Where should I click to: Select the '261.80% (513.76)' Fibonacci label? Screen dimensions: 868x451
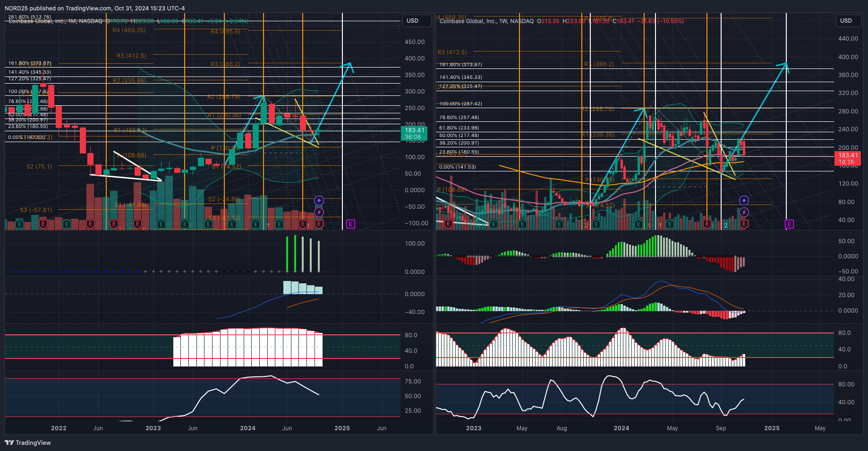click(x=30, y=17)
